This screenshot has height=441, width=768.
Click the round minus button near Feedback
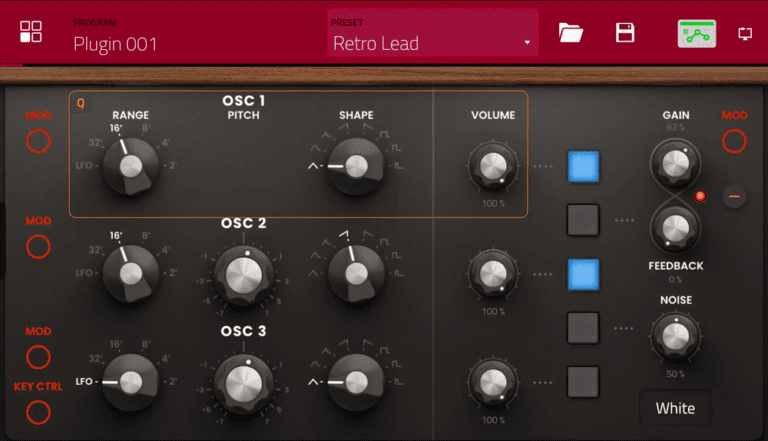tap(735, 197)
